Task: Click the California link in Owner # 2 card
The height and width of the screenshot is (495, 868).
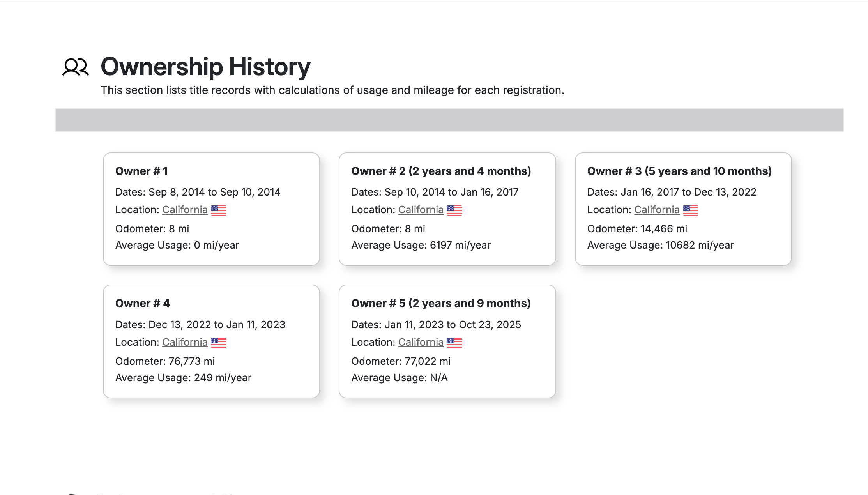Action: click(421, 209)
